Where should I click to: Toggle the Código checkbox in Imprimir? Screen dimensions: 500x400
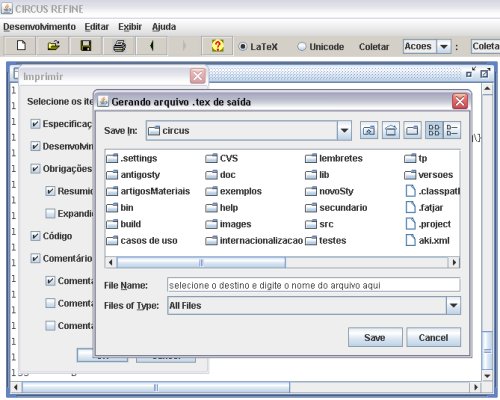(35, 236)
